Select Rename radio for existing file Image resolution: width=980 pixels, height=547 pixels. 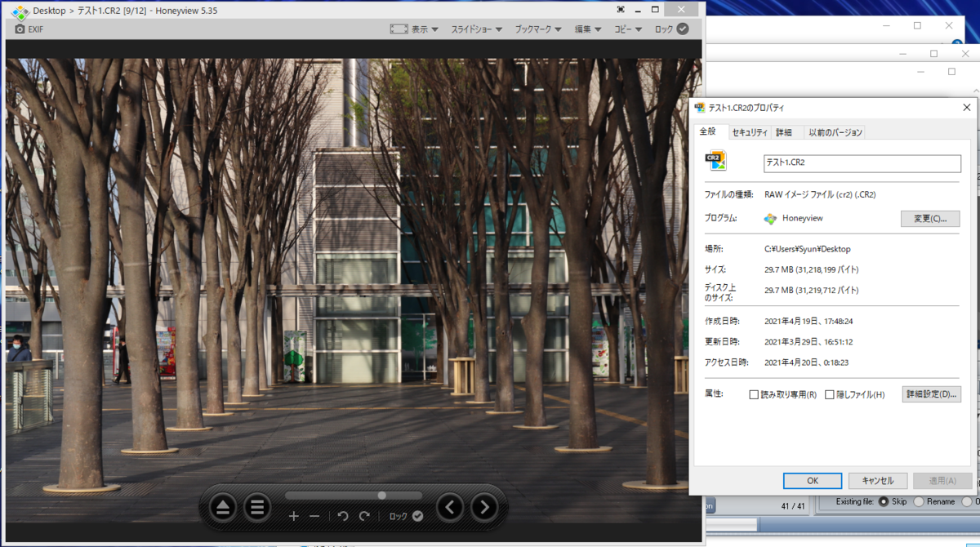919,501
